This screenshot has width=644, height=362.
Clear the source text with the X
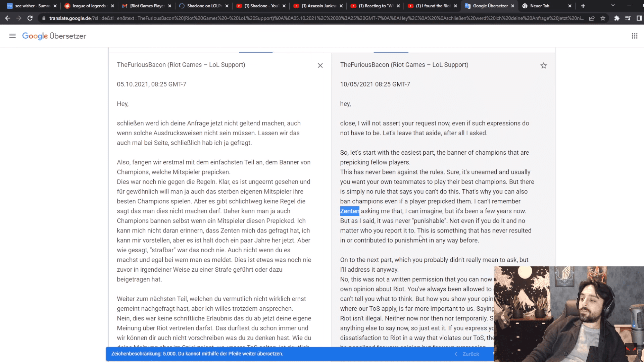pos(320,65)
